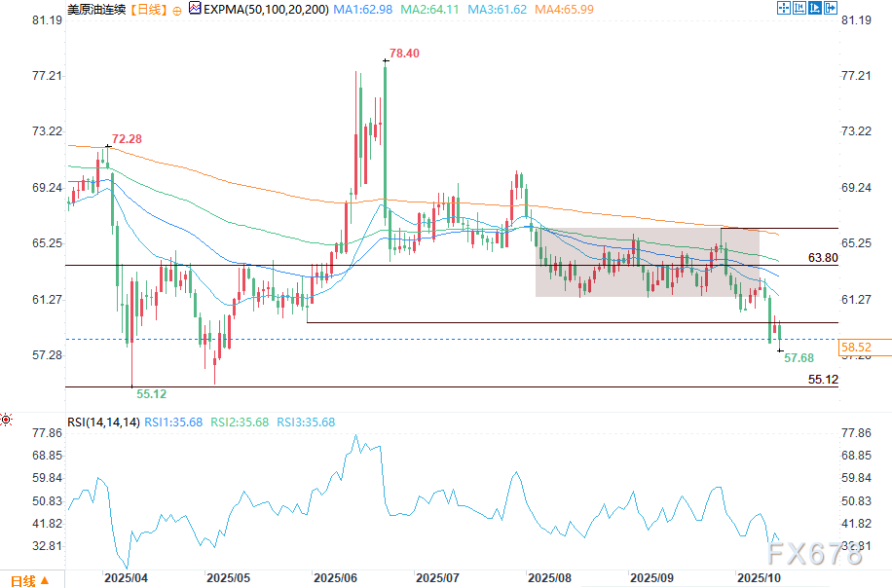Click the 美原油连续 instrument name
892x588 pixels.
[x=96, y=10]
